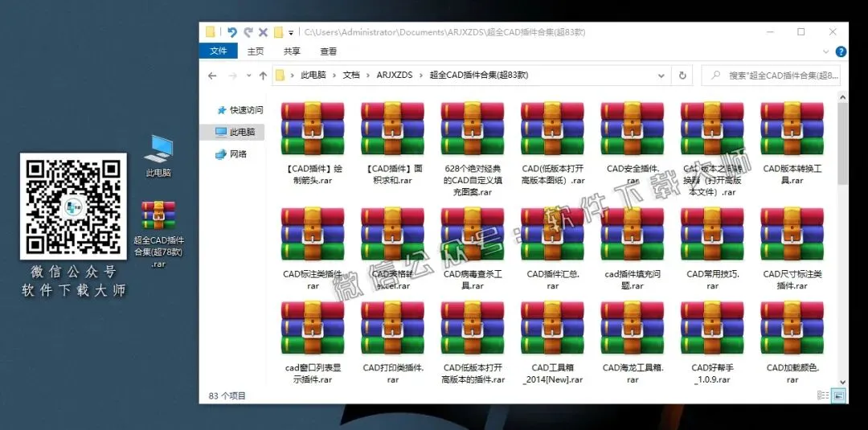Go up one folder level arrow
Screen dimensions: 868x430
263,76
